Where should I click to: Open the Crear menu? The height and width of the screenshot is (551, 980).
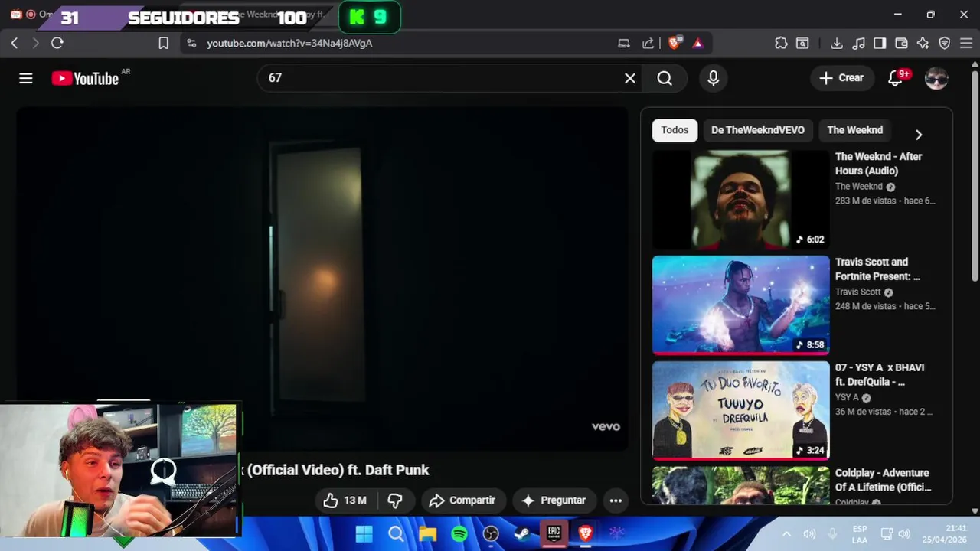click(x=841, y=77)
